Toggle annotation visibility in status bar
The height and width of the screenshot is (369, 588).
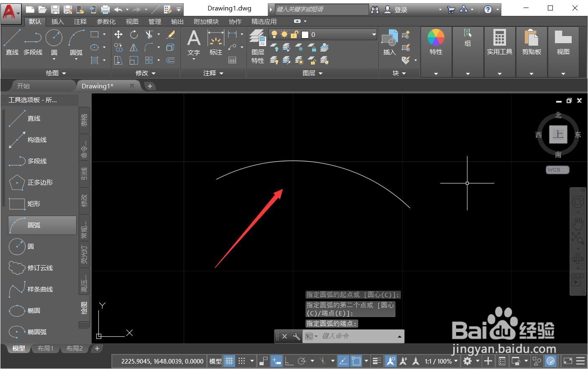391,361
